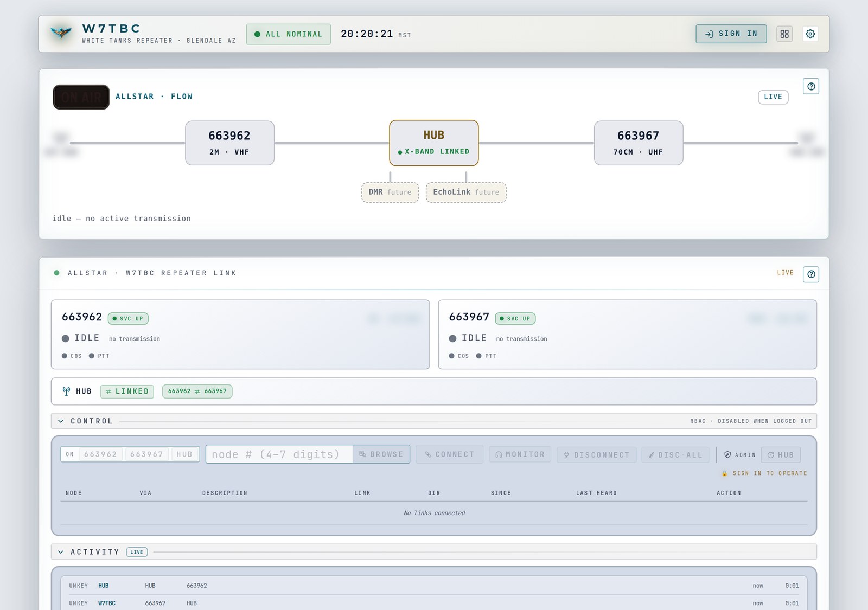Viewport: 868px width, 610px height.
Task: Click the ALL NOMINAL status badge
Action: tap(289, 34)
